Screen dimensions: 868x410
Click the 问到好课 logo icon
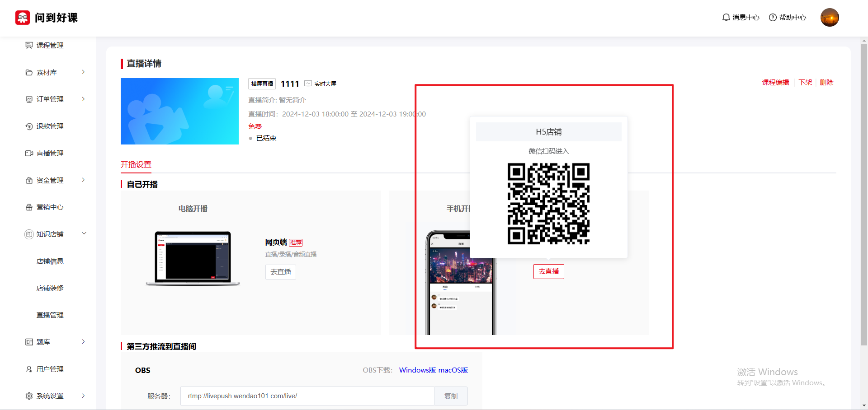coord(23,18)
